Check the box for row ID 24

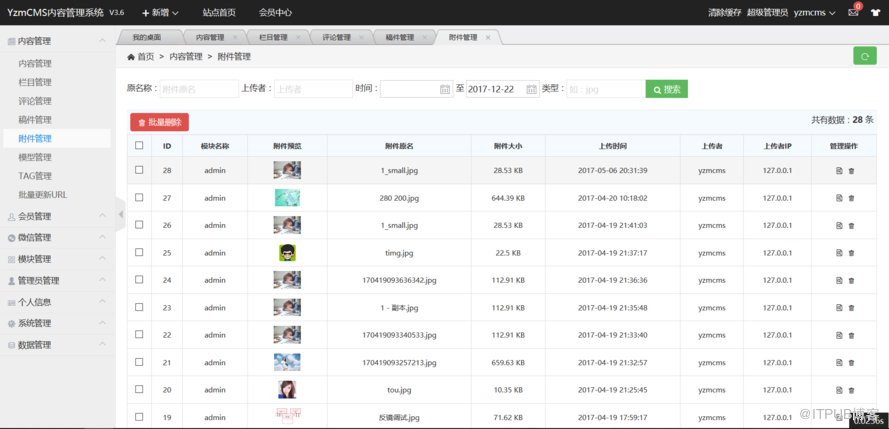(x=139, y=279)
